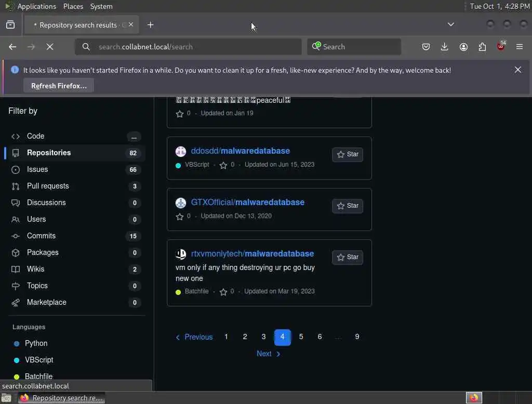
Task: Click star count on rtxvmonlytech repository
Action: click(227, 291)
